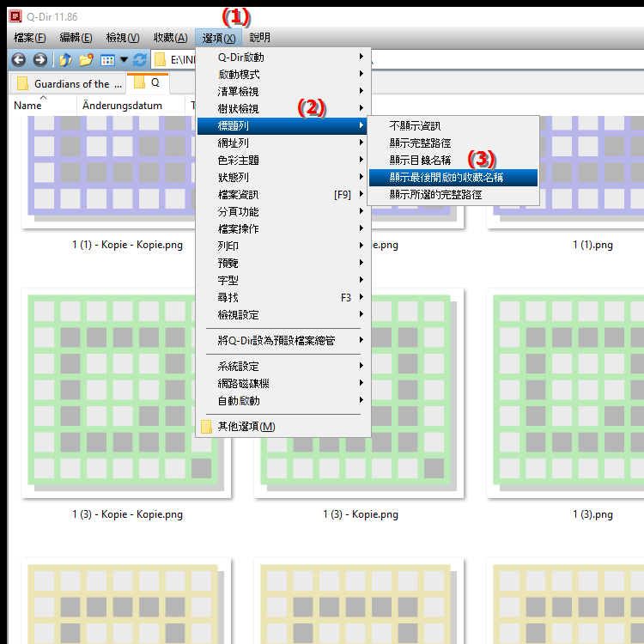
Task: Click the Q-Dir app icon in title bar
Action: [x=14, y=15]
